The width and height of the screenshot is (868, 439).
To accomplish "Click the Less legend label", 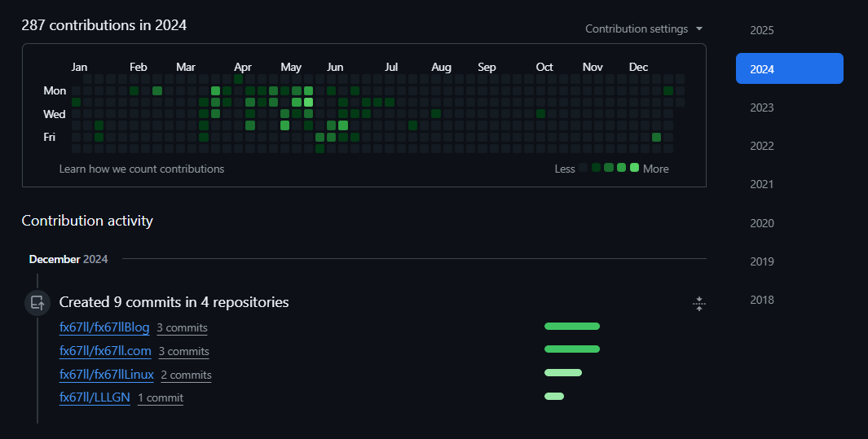I will pyautogui.click(x=565, y=169).
